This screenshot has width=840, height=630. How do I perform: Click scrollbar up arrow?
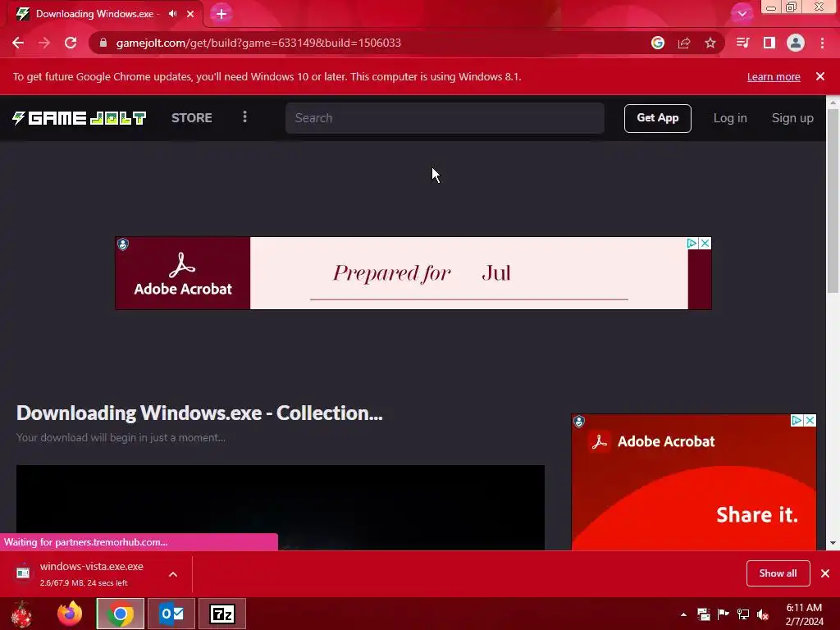pos(833,102)
